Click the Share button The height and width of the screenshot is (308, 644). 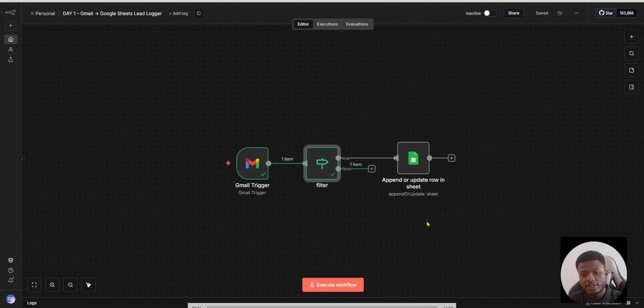pos(514,13)
